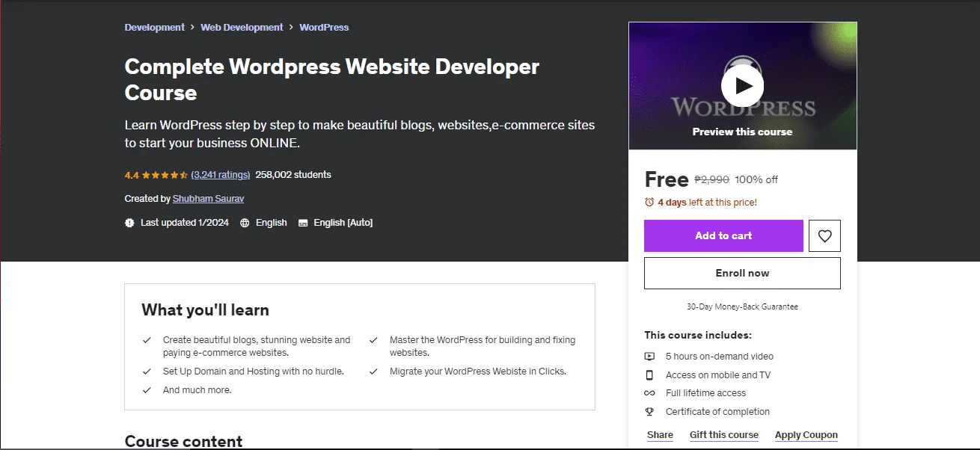The width and height of the screenshot is (980, 450).
Task: Click the 'Free' price text
Action: [667, 179]
